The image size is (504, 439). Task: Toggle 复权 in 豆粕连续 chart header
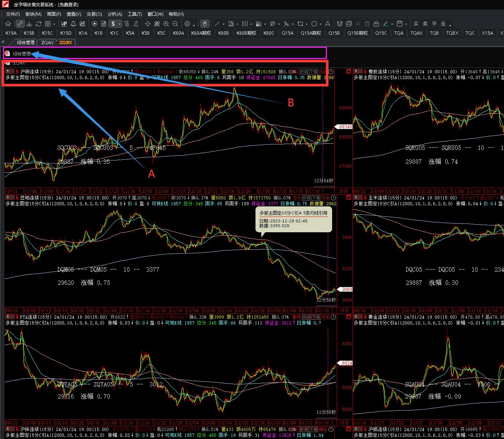(297, 198)
